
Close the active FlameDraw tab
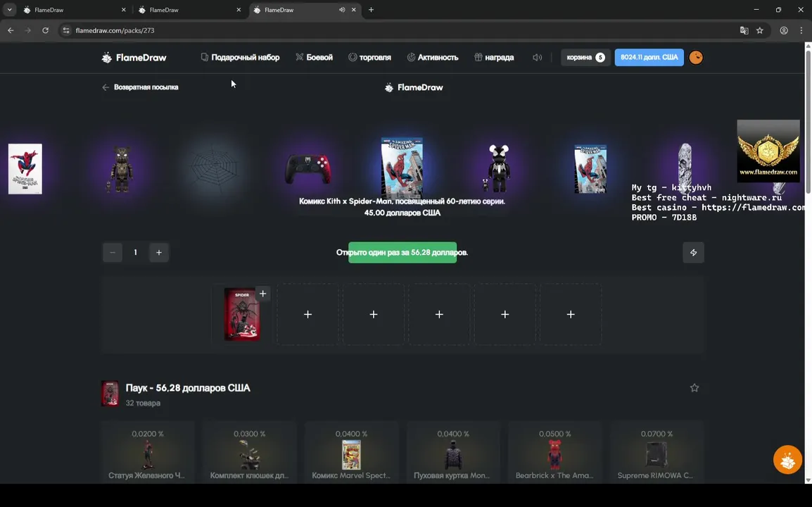click(354, 10)
